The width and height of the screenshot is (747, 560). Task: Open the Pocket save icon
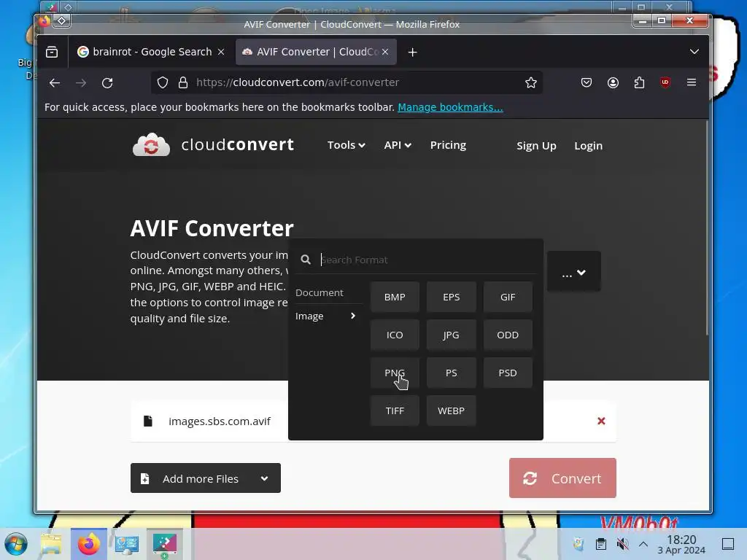587,83
